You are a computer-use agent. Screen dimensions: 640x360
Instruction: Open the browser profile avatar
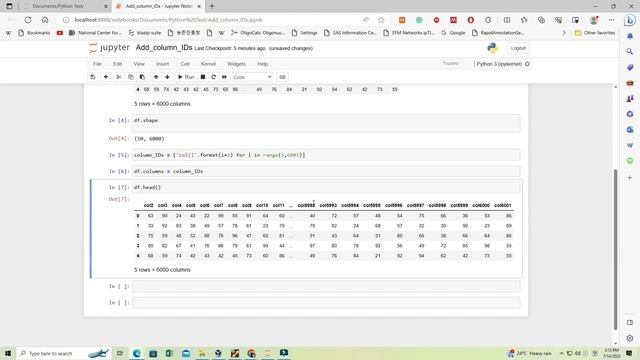(x=594, y=20)
